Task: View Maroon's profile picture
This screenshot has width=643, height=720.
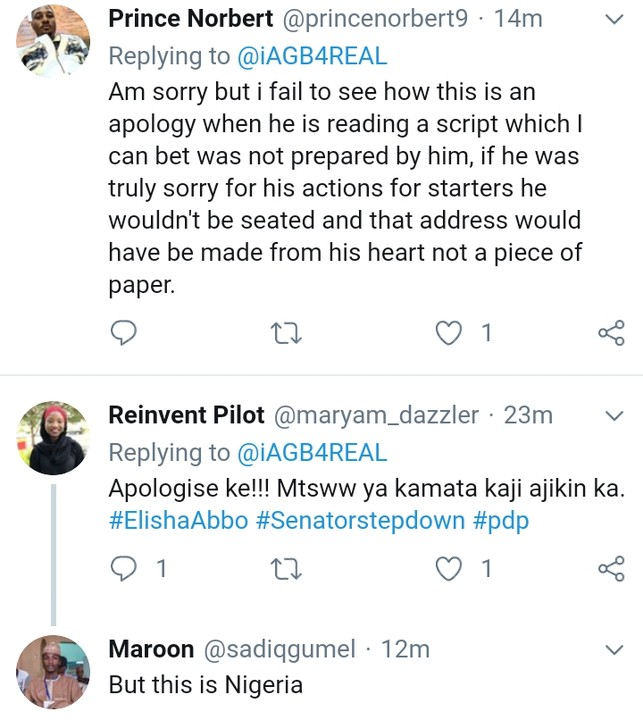Action: pyautogui.click(x=53, y=672)
